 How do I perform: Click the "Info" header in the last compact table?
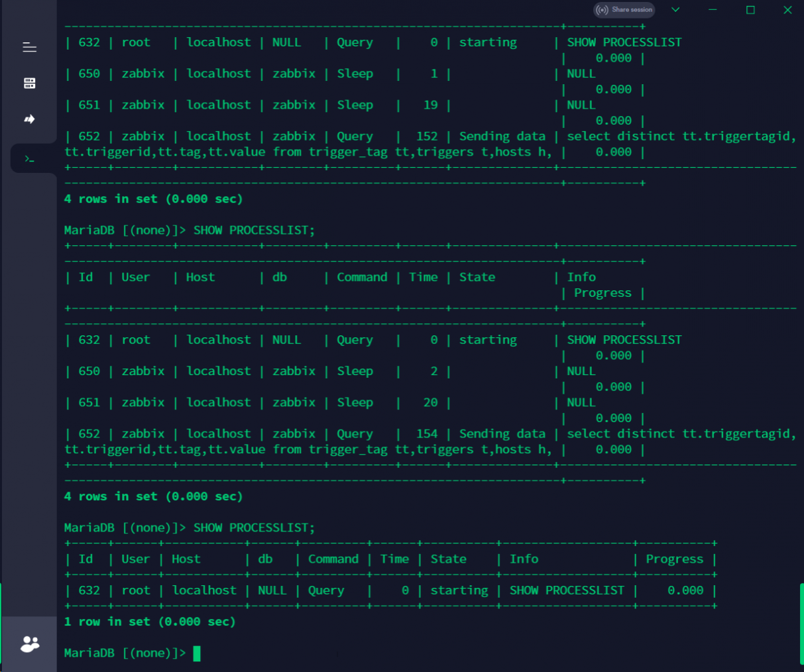(x=524, y=559)
